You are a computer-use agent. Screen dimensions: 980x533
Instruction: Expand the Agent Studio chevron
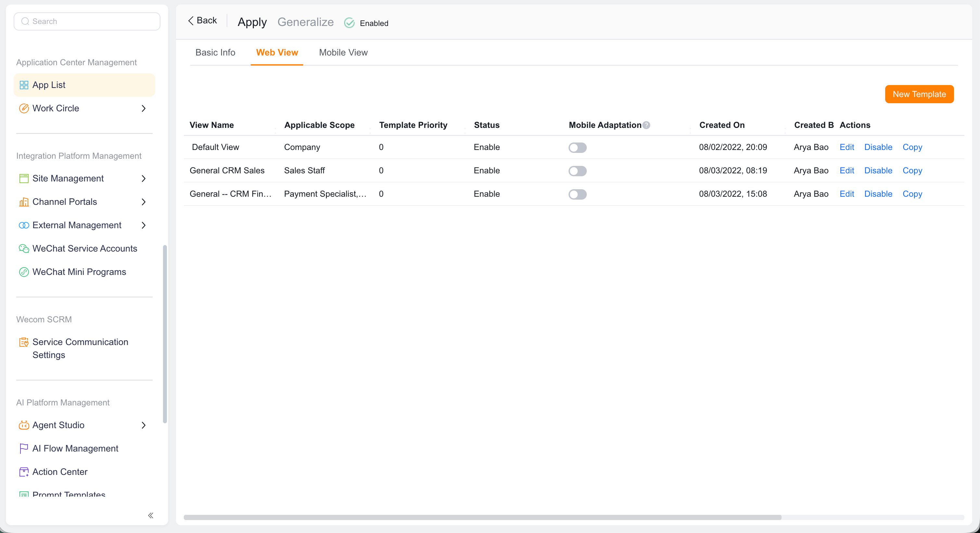tap(144, 425)
